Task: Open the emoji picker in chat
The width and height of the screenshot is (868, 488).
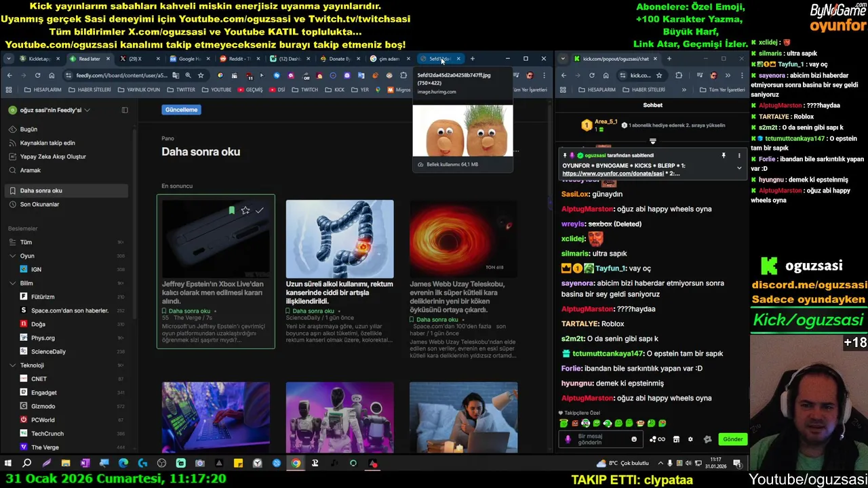Action: pos(634,439)
